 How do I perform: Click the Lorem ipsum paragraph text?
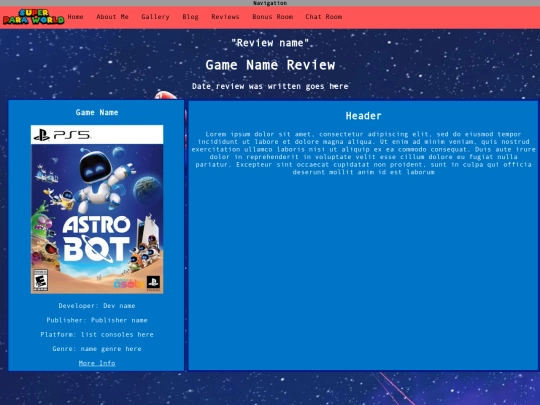coord(363,153)
